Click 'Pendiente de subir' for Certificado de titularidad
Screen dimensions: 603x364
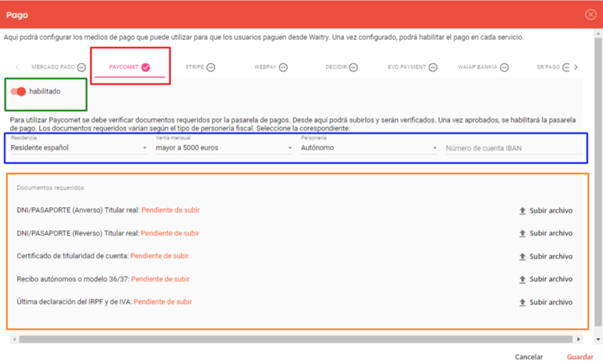160,256
